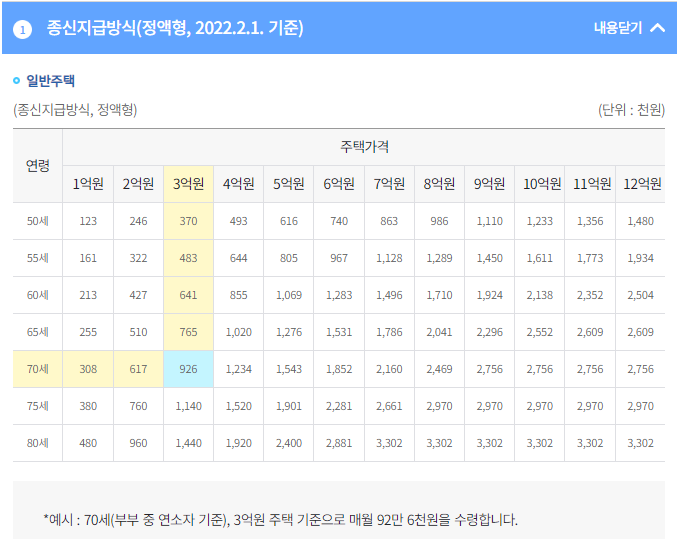Click the 일반주택 subsection heading

pos(50,80)
